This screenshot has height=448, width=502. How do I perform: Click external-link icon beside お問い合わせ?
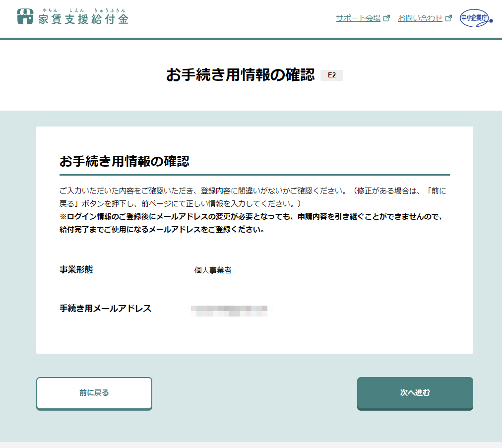449,18
